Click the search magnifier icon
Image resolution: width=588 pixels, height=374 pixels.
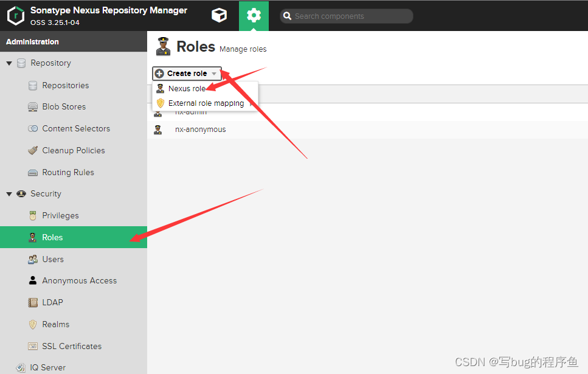point(287,16)
